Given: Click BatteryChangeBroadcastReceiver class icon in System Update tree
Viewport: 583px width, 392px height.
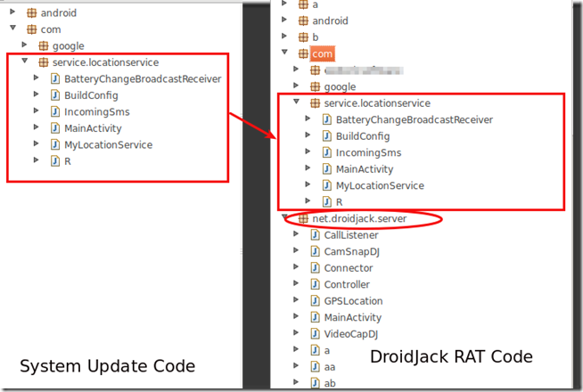Looking at the screenshot, I should tap(55, 78).
